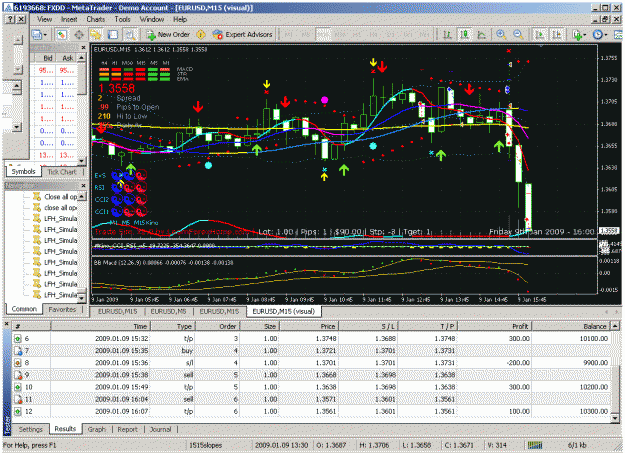Open the Window menu
Viewport: 625px width, 453px height.
[152, 19]
